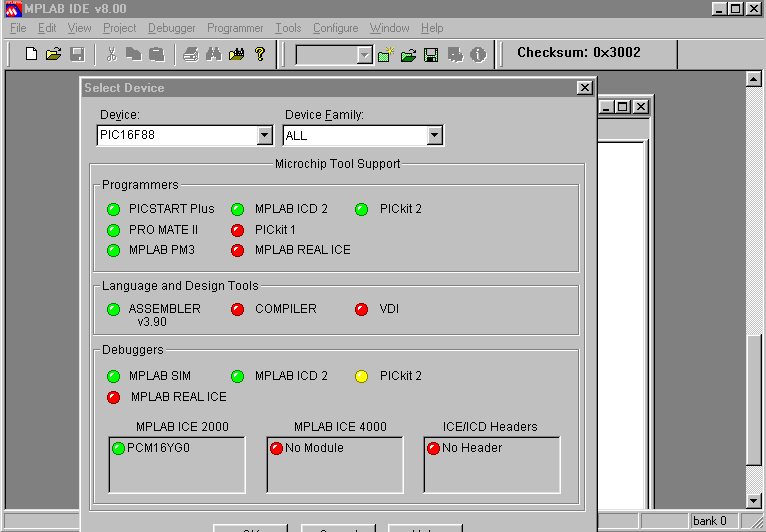Click yellow indicator beside PICkit 2 debugger
This screenshot has width=766, height=532.
pyautogui.click(x=362, y=376)
